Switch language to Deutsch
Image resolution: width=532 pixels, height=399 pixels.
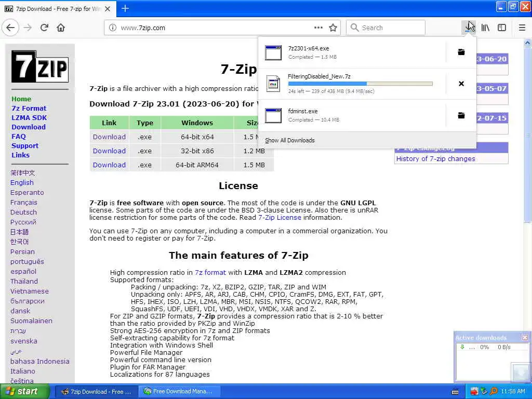23,212
